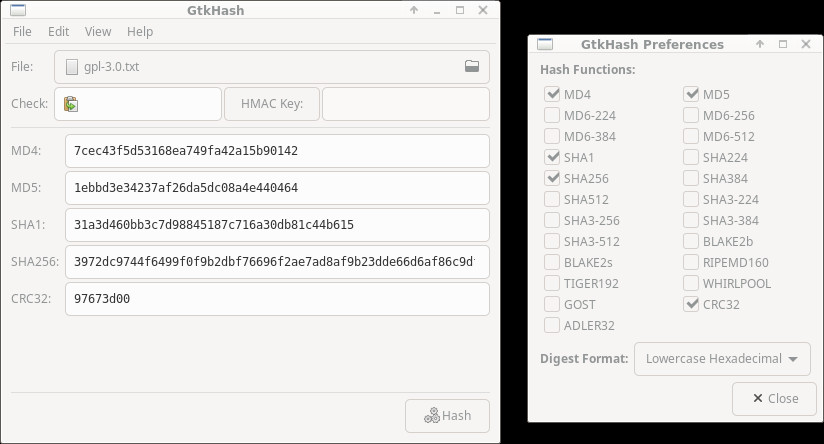Enable the SHA512 hash function

(x=552, y=199)
